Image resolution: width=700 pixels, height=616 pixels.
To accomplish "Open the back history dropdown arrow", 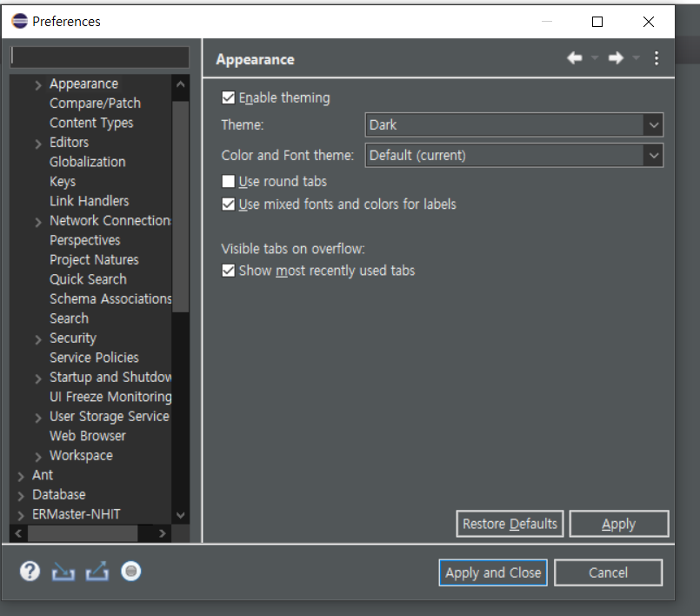I will point(595,58).
